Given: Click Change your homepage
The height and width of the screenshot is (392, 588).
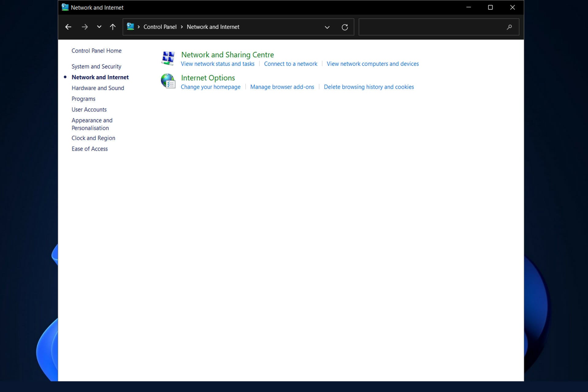Looking at the screenshot, I should tap(210, 87).
